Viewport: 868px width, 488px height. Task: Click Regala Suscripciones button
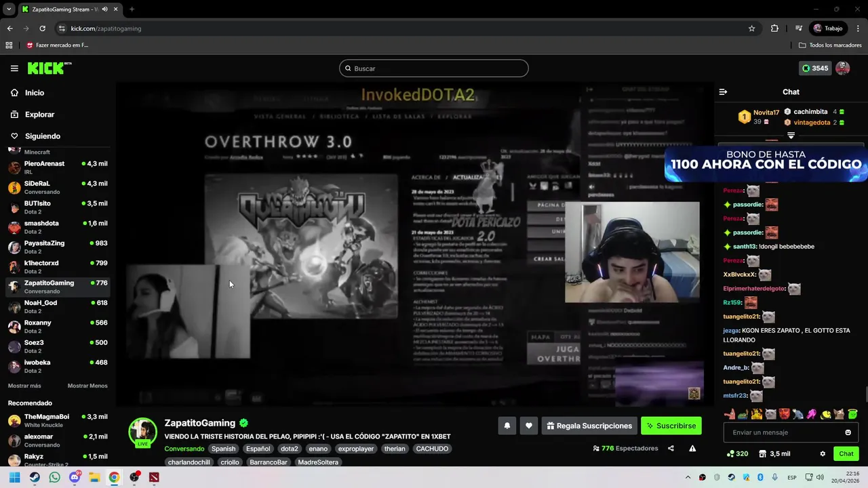point(589,426)
